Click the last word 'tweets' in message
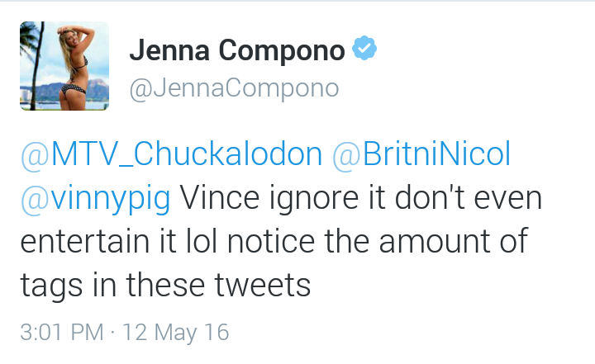The height and width of the screenshot is (364, 595). [263, 286]
